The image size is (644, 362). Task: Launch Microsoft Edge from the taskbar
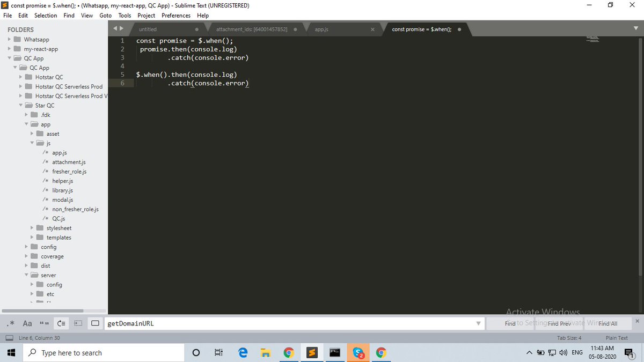243,352
